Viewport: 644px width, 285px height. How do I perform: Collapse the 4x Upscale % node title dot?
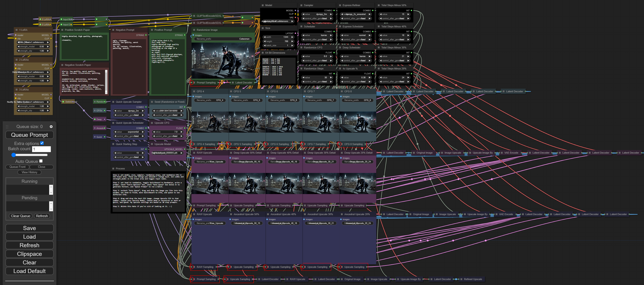coord(340,69)
